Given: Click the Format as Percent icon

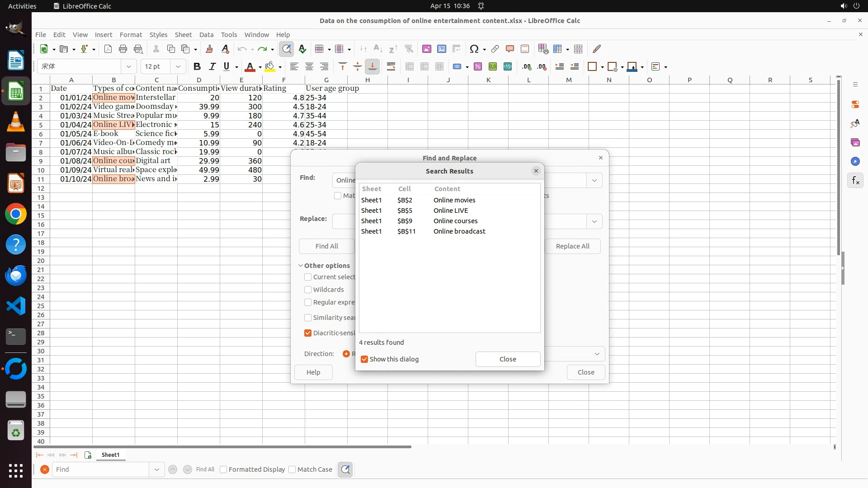Looking at the screenshot, I should tap(478, 67).
